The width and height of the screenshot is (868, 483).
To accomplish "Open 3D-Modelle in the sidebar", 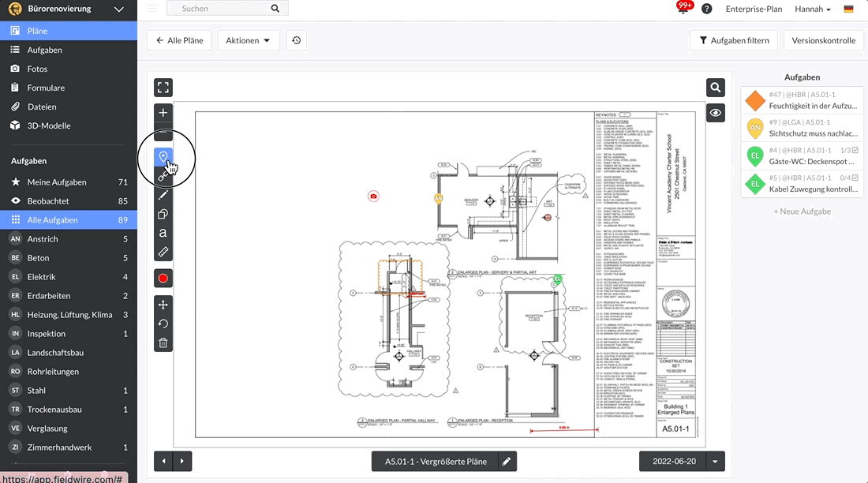I will (69, 125).
